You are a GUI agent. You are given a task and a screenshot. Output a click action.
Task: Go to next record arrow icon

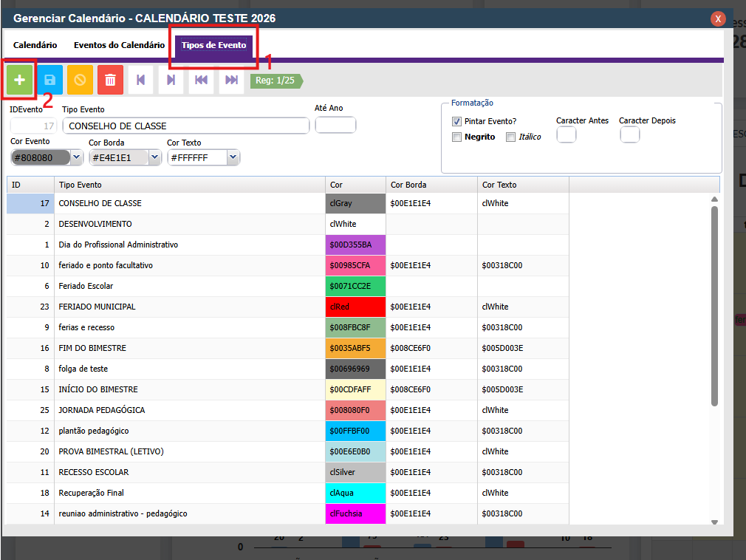(171, 80)
